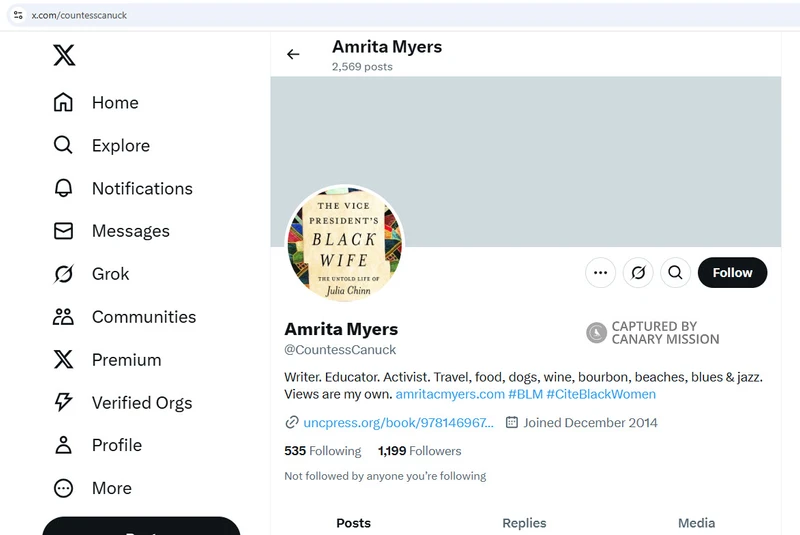Click the X logo in the sidebar
The width and height of the screenshot is (800, 535).
click(64, 55)
